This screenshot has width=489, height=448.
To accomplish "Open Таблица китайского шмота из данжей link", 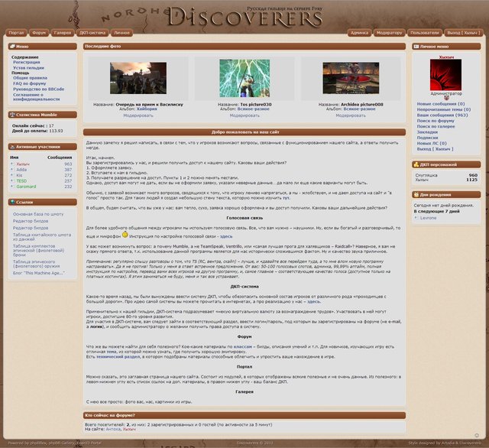I will (x=42, y=237).
